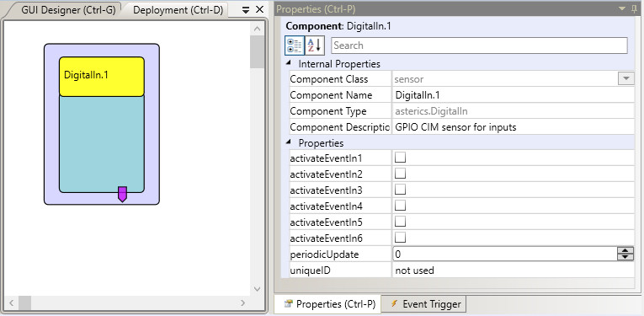Open the Component Class dropdown
644x316 pixels.
click(x=626, y=79)
